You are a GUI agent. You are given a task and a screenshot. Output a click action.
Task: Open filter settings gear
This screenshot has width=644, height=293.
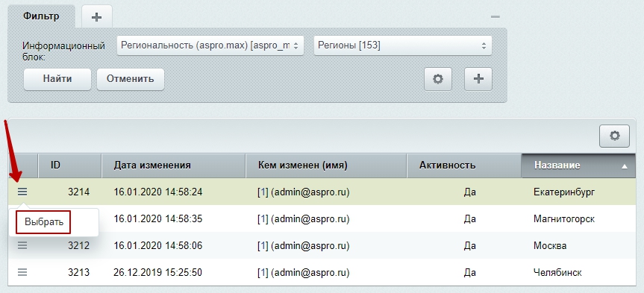click(x=438, y=79)
